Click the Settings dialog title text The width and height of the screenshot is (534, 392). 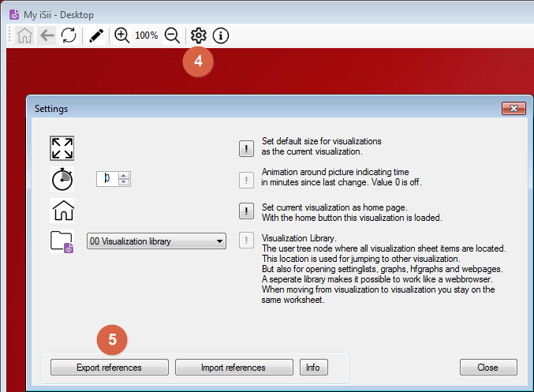51,109
